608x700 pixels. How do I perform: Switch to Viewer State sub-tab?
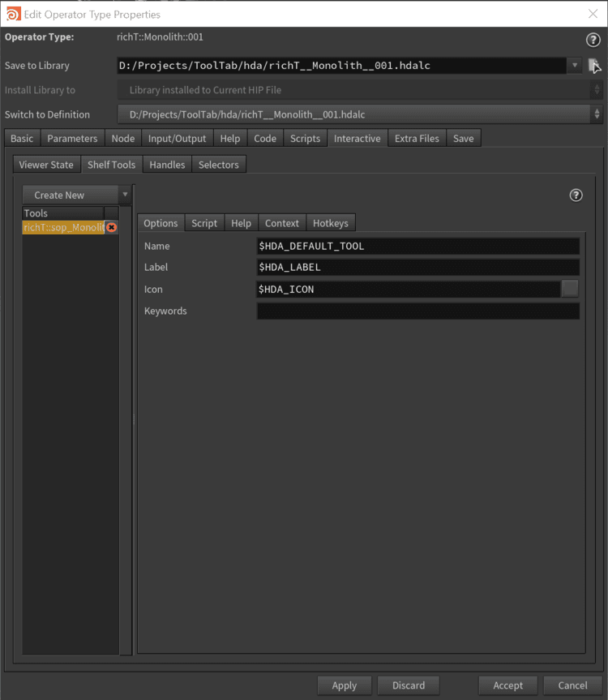46,165
